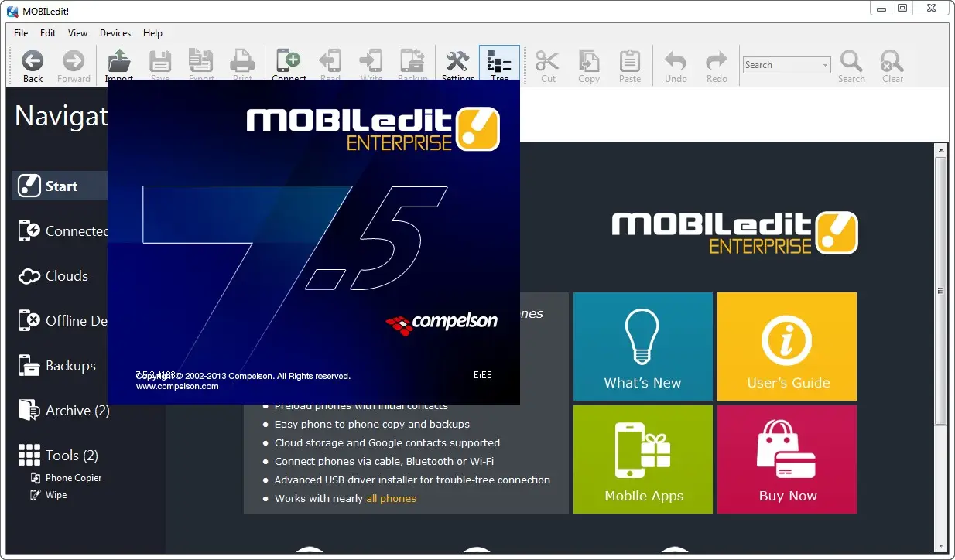This screenshot has height=560, width=955.
Task: Open the Help menu
Action: (152, 33)
